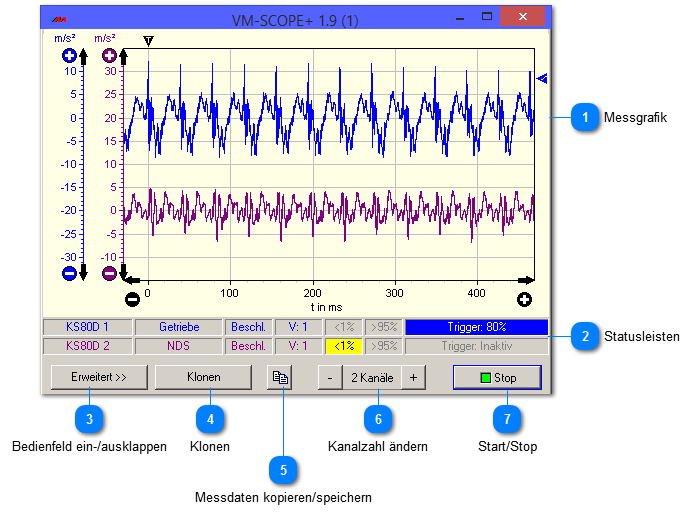Select the KS80D 1 sensor field

(x=87, y=326)
